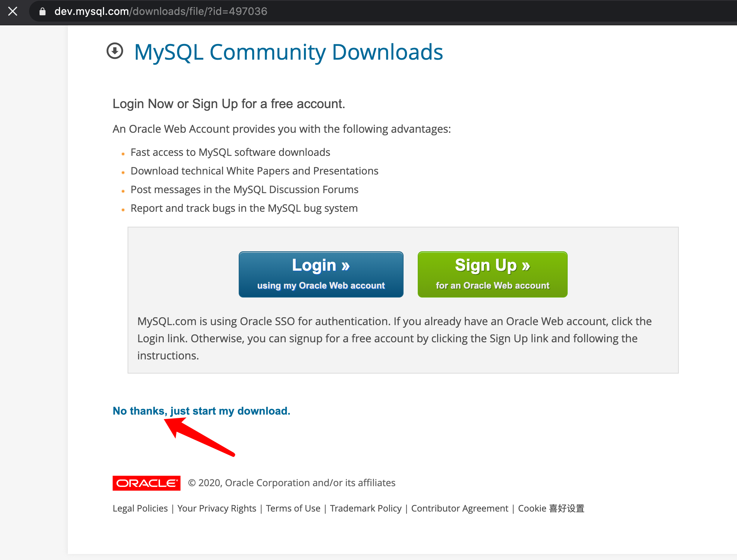Screen dimensions: 737x560
Task: Open the Legal Policies link
Action: click(140, 509)
